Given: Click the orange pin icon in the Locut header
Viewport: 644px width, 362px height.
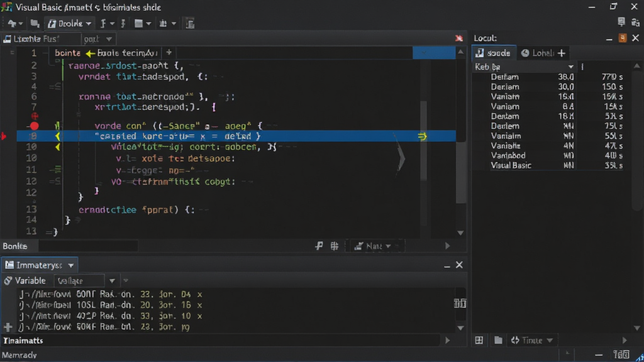Looking at the screenshot, I should coord(623,38).
